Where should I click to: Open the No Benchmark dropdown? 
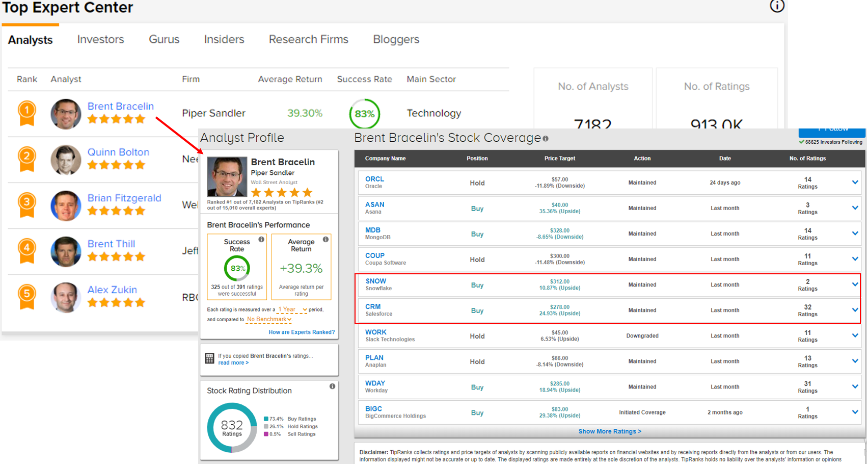click(x=269, y=319)
